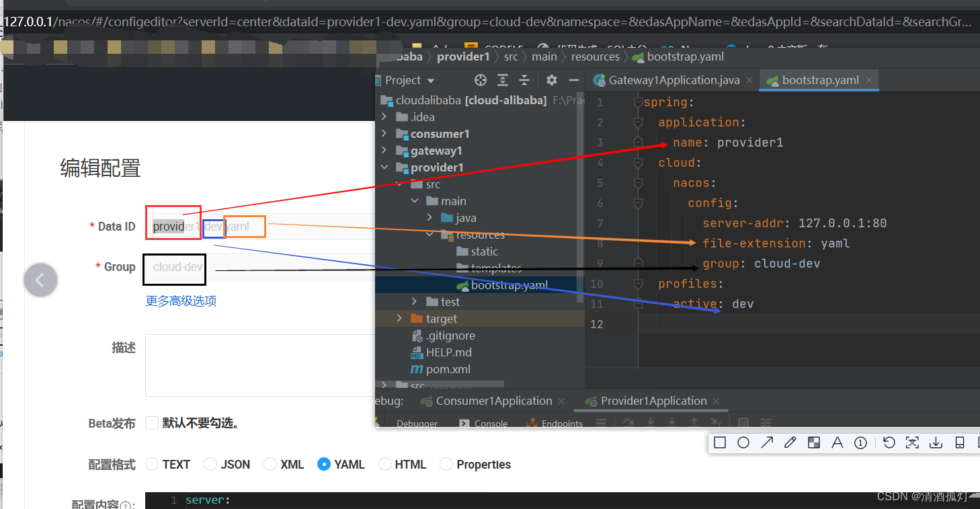Screen dimensions: 980x509
Task: Click into the 描述 text area
Action: coord(260,365)
